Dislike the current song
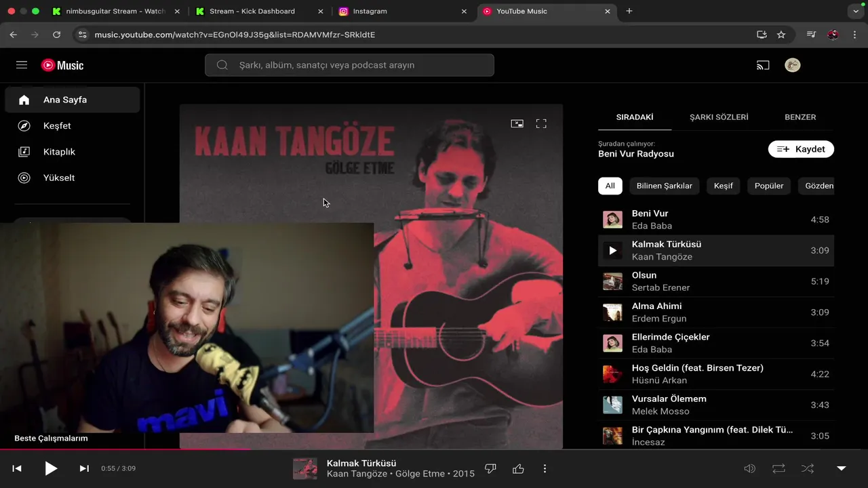The width and height of the screenshot is (868, 488). click(x=491, y=468)
